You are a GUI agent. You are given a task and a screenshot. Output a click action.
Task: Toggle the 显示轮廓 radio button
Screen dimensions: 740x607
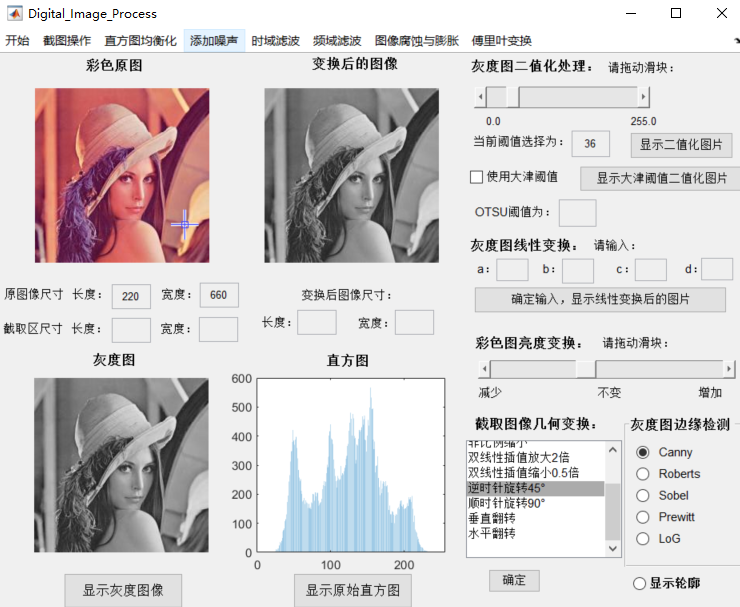coord(639,583)
